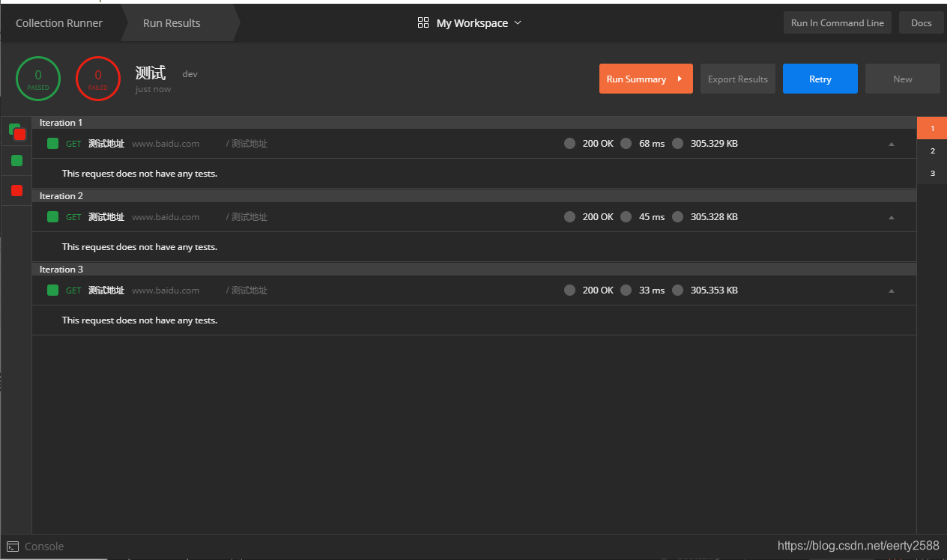Click the green status square in Iteration 1
947x560 pixels.
(x=52, y=144)
